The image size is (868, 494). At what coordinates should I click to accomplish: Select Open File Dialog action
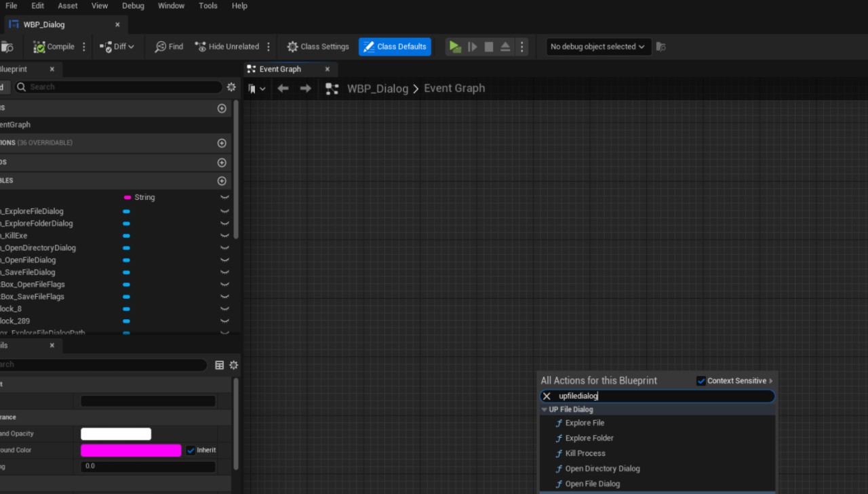pos(592,484)
